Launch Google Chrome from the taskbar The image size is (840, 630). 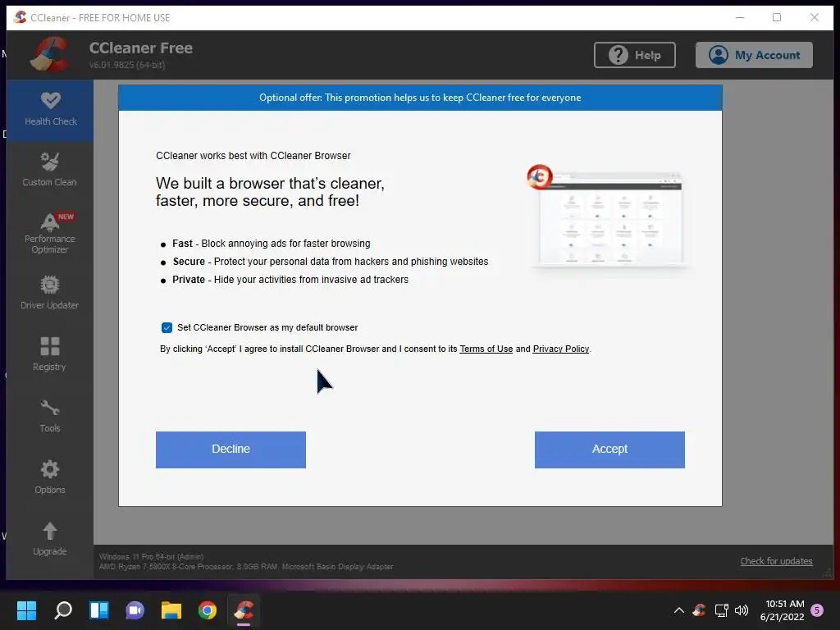208,610
